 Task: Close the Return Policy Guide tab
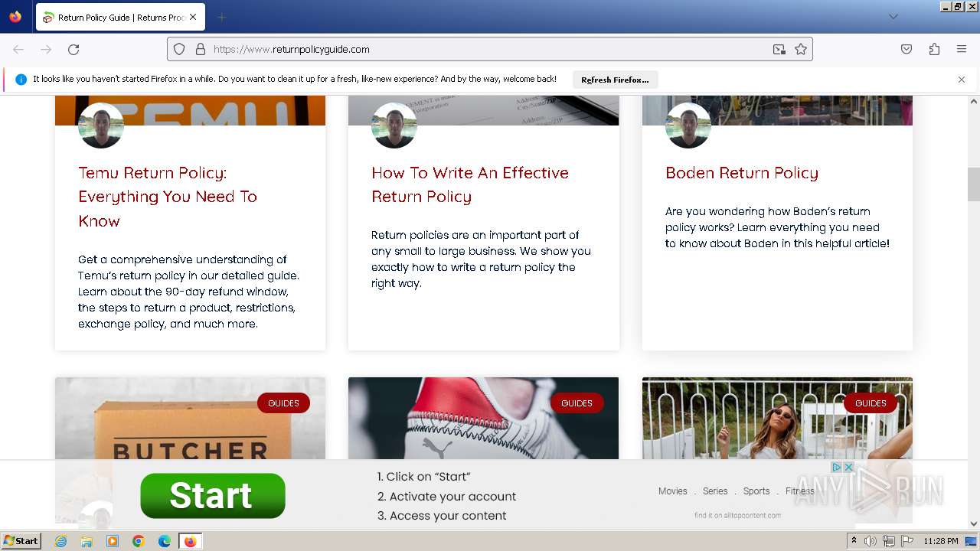tap(193, 17)
